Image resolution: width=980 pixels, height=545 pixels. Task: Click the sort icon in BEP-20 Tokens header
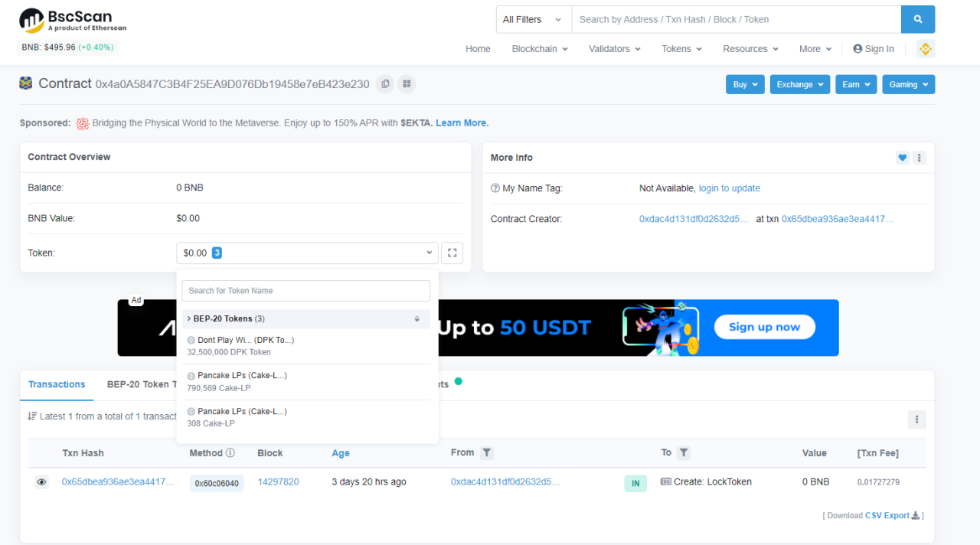point(417,318)
